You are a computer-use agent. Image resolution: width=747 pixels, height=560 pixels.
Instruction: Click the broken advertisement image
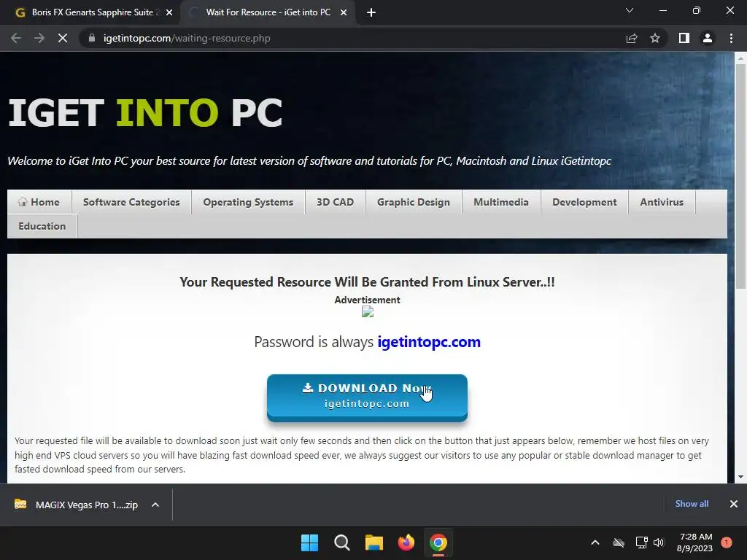point(368,312)
